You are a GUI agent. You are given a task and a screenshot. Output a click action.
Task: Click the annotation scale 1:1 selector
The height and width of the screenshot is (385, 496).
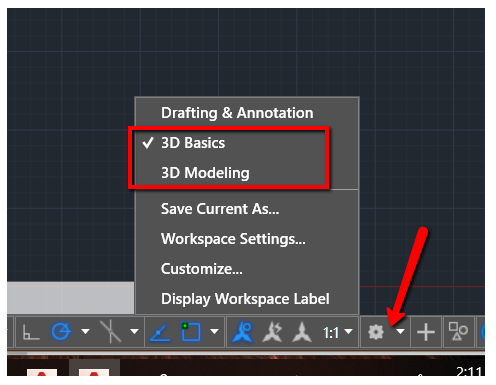pyautogui.click(x=337, y=332)
